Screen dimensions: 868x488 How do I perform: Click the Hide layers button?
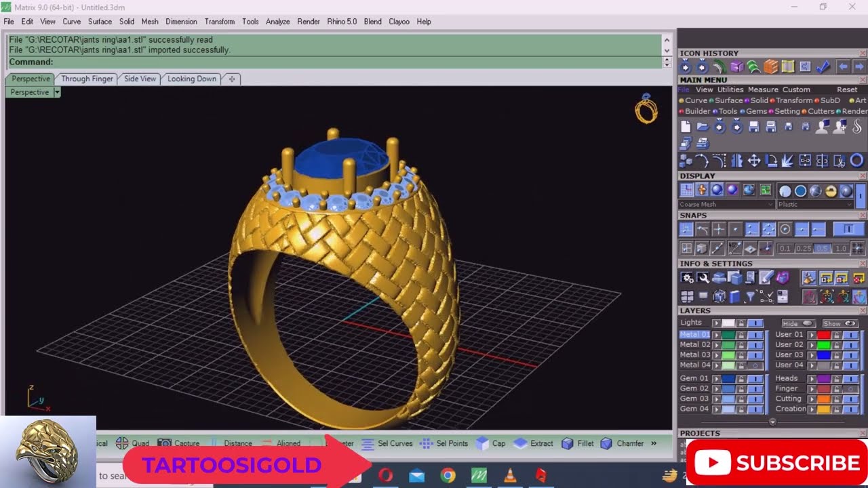(799, 323)
